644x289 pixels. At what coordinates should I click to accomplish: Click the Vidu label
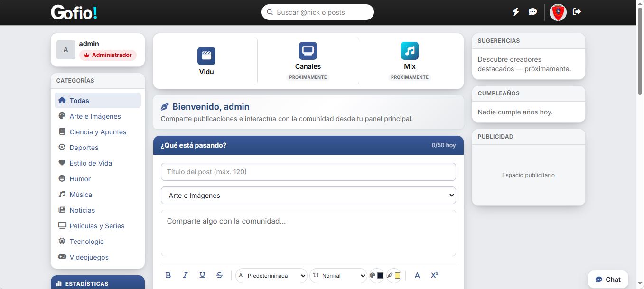coord(206,72)
